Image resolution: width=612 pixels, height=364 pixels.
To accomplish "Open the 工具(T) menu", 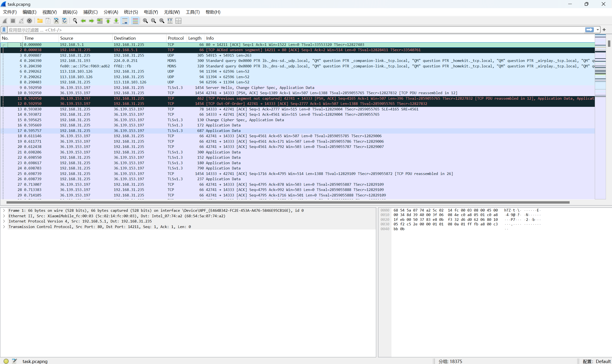I will pyautogui.click(x=193, y=12).
